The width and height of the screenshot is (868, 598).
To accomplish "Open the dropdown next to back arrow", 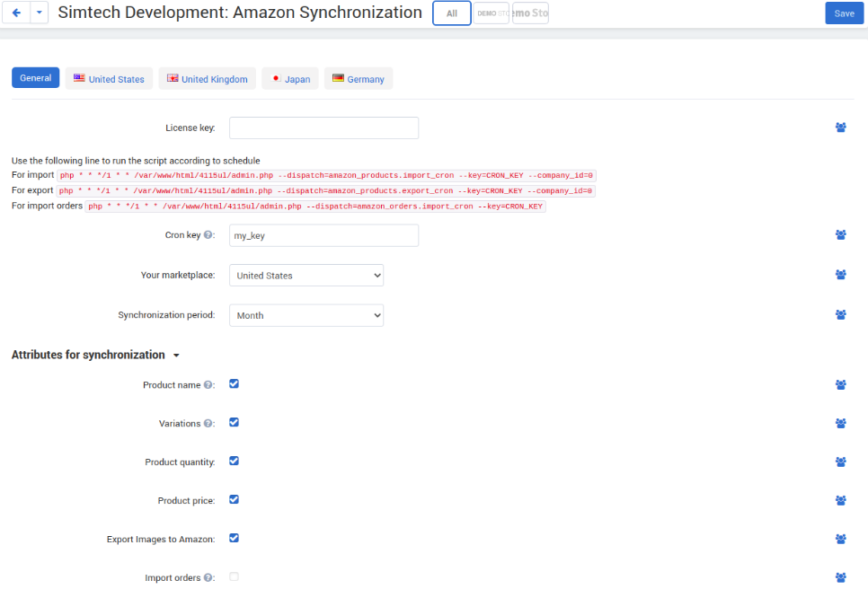I will (x=40, y=13).
